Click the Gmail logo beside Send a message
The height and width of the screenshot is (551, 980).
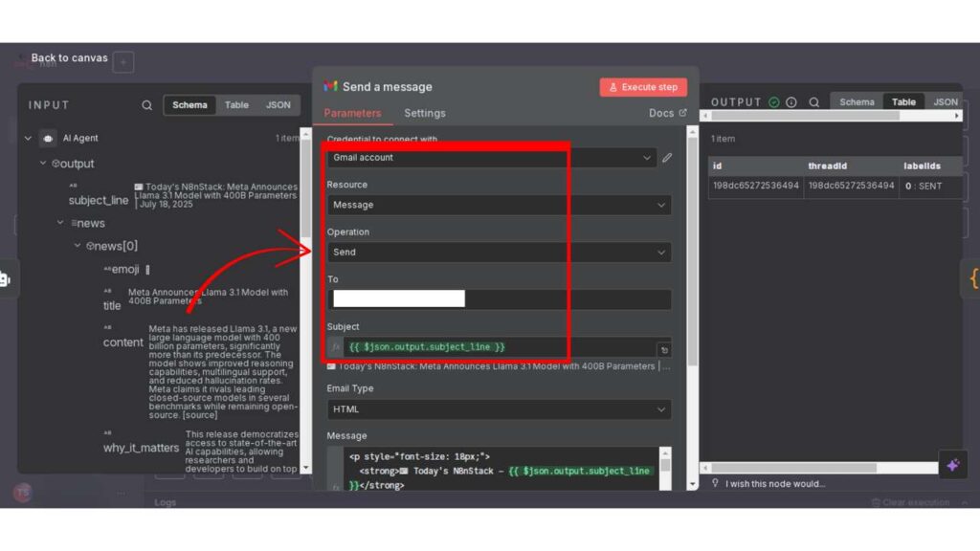(331, 87)
